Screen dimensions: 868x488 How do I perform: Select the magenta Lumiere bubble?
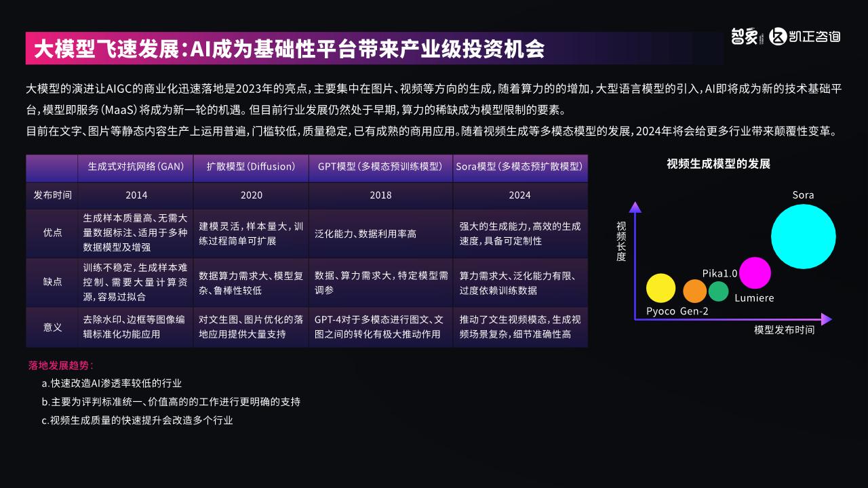point(755,273)
